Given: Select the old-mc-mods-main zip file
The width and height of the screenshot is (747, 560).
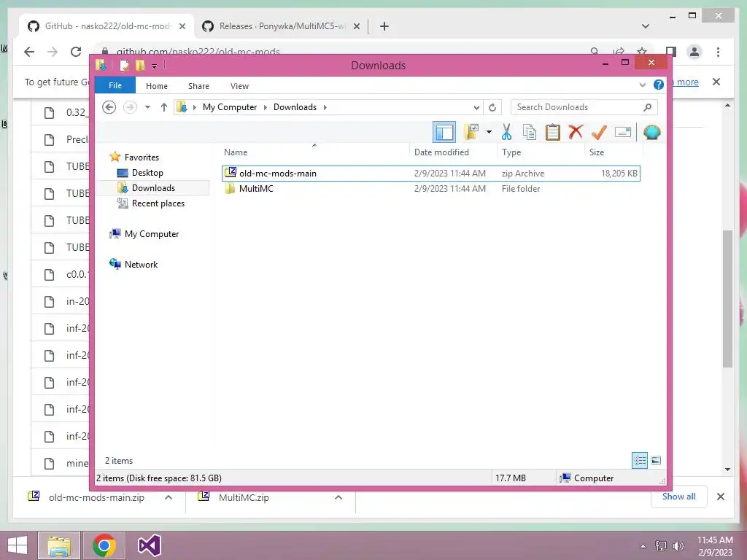Looking at the screenshot, I should (430, 174).
